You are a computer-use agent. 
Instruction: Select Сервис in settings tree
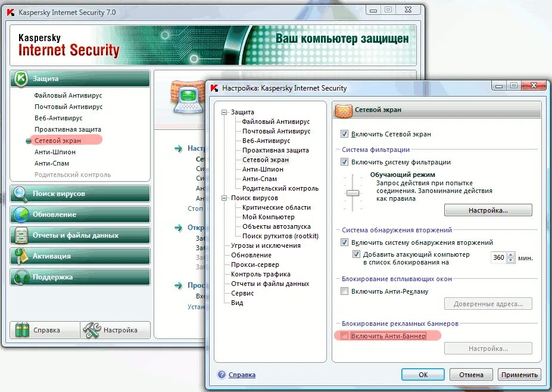[x=242, y=293]
